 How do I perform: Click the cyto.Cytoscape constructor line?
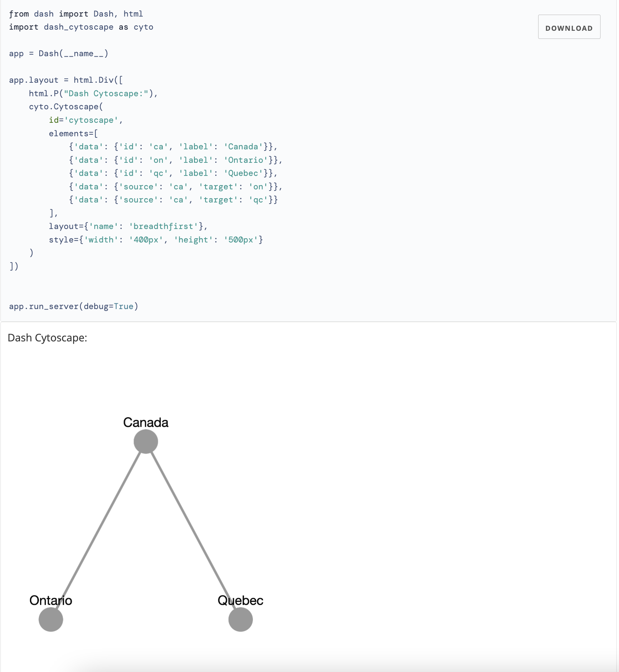(x=65, y=107)
